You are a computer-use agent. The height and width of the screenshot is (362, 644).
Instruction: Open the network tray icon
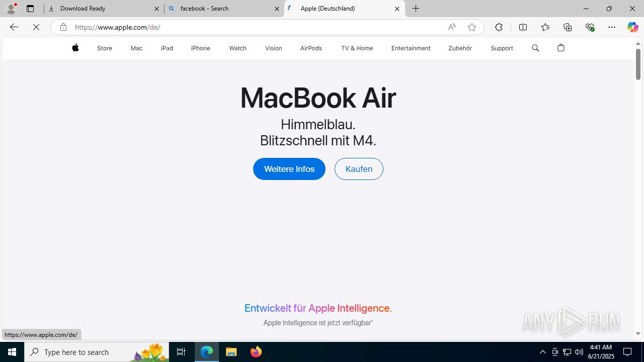(567, 352)
